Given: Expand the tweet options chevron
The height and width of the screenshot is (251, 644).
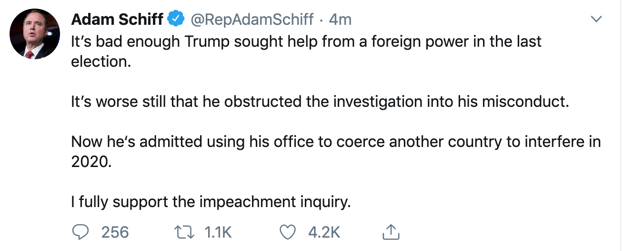Looking at the screenshot, I should point(596,19).
